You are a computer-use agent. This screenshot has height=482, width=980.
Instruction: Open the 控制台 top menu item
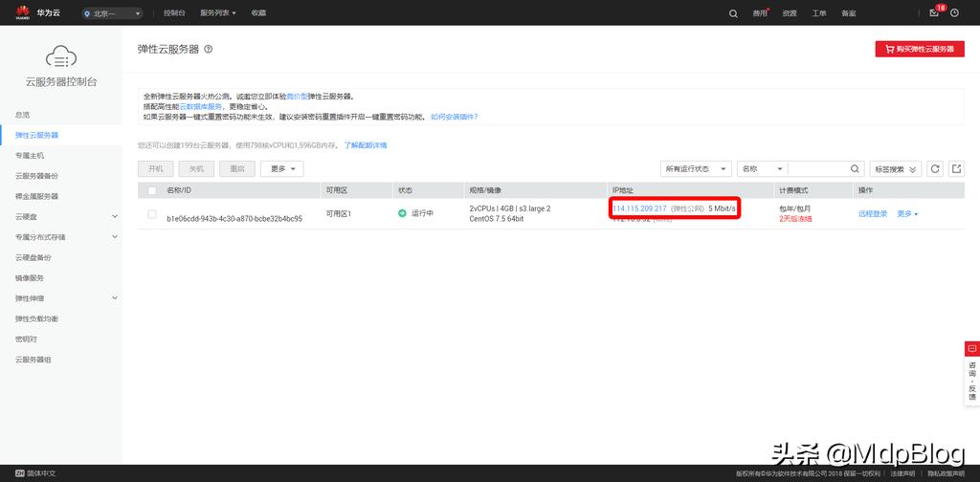click(174, 13)
